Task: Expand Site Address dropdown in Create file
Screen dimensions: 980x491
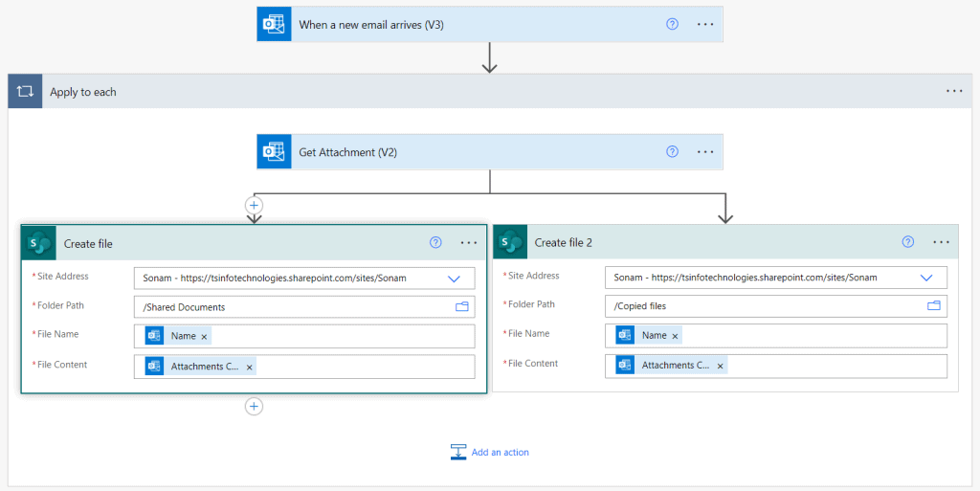Action: tap(455, 279)
